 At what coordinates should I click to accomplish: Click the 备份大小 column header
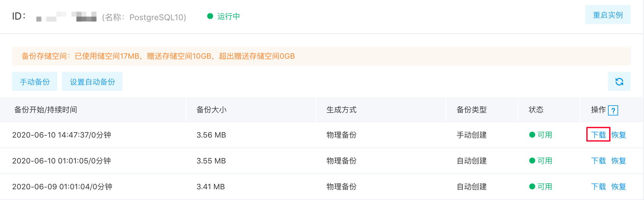point(211,110)
